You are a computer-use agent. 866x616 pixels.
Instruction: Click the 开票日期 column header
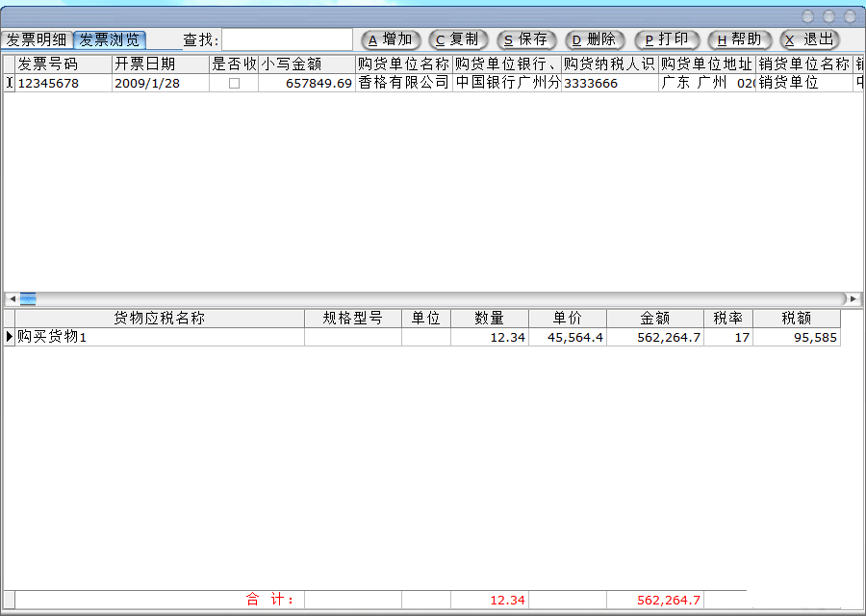pos(161,64)
